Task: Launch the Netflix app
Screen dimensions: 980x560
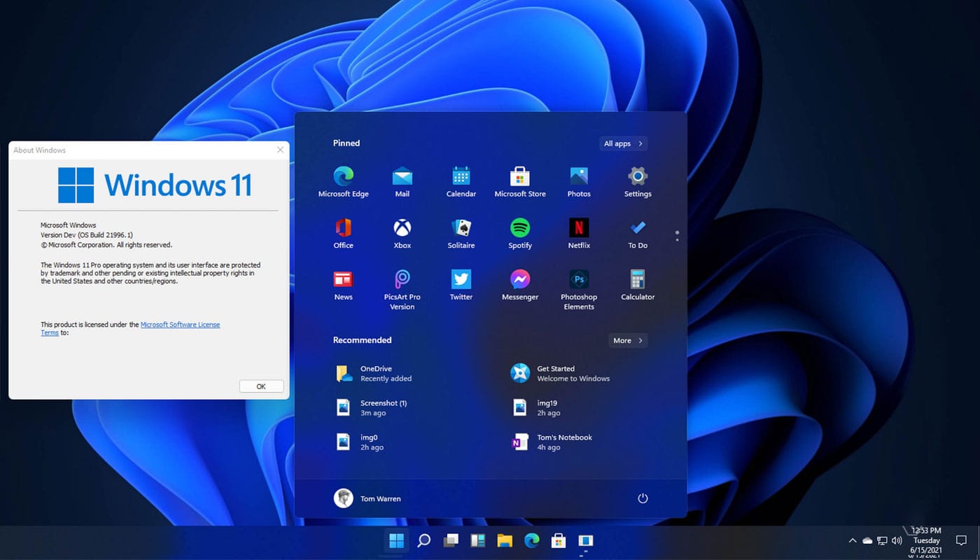Action: tap(579, 233)
